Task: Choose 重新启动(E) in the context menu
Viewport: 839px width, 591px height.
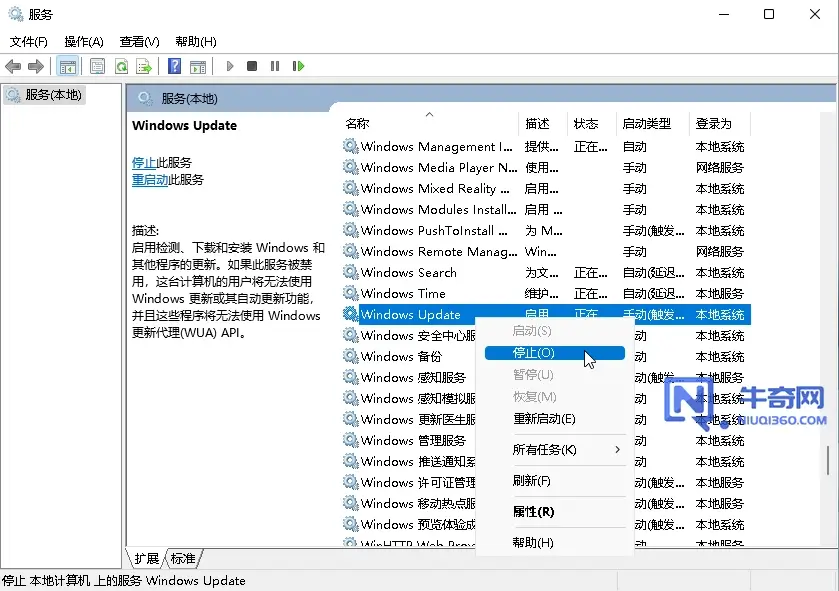Action: (544, 419)
